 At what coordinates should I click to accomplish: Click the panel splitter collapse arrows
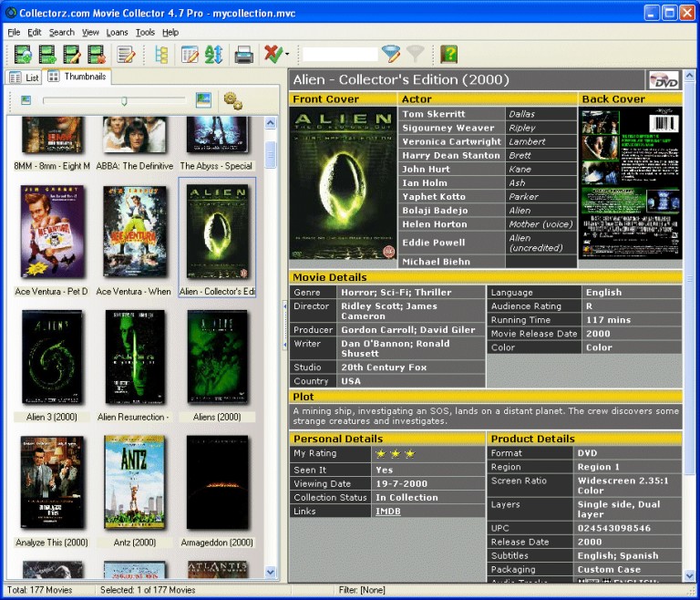pyautogui.click(x=284, y=326)
